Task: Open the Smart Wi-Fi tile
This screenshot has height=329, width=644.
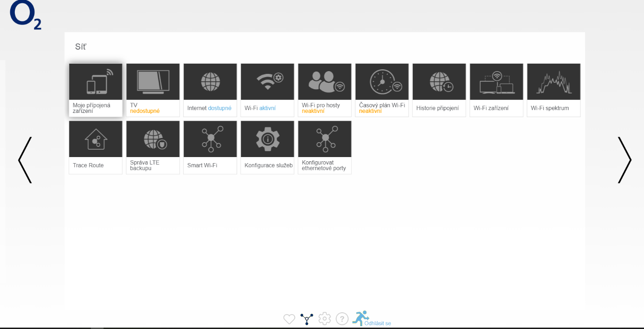Action: pos(210,147)
